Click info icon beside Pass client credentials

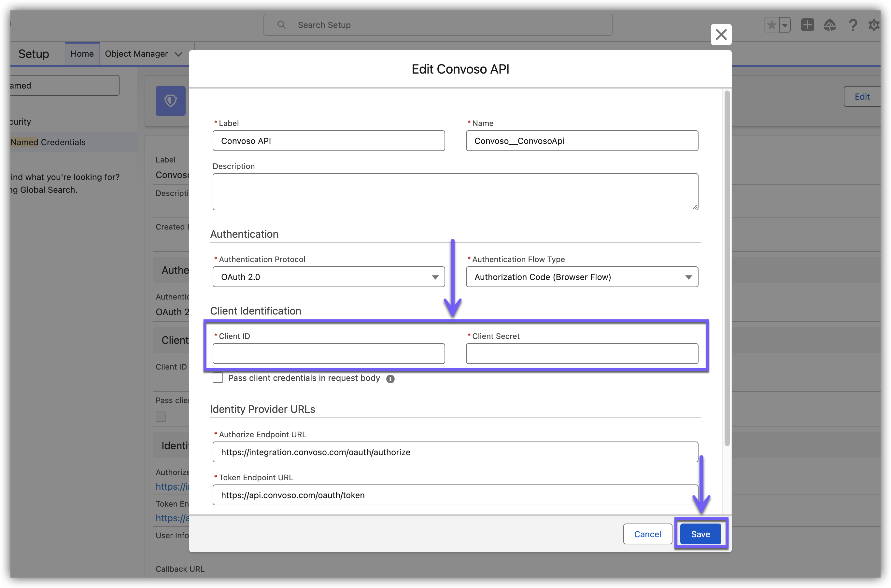390,379
